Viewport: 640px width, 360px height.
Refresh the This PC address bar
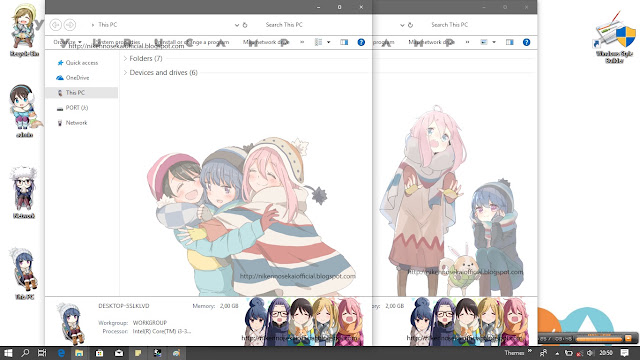pyautogui.click(x=245, y=25)
